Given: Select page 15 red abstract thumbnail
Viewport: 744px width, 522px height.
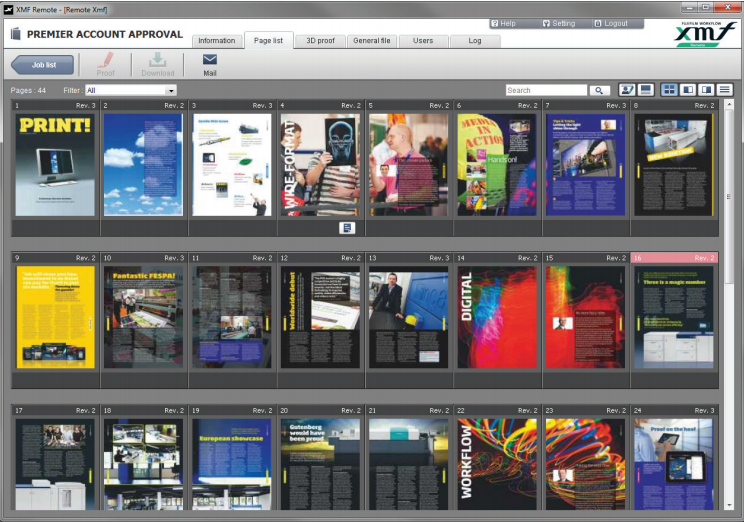Looking at the screenshot, I should click(x=585, y=317).
